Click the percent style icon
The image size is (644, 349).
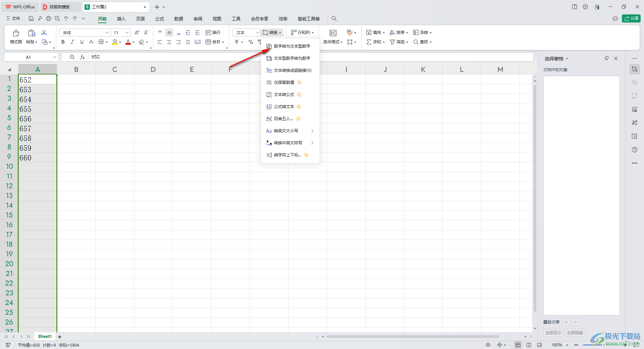pyautogui.click(x=251, y=42)
